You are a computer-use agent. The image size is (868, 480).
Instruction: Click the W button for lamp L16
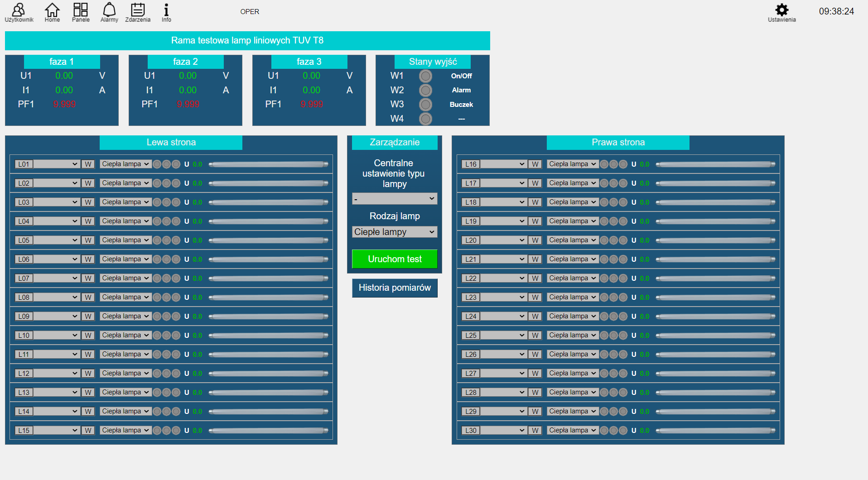coord(535,164)
